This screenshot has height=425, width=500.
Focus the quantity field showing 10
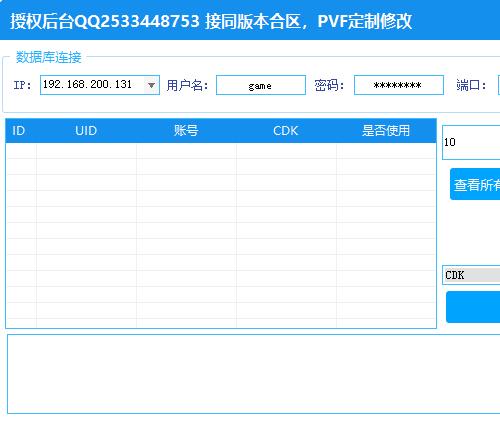coord(471,143)
